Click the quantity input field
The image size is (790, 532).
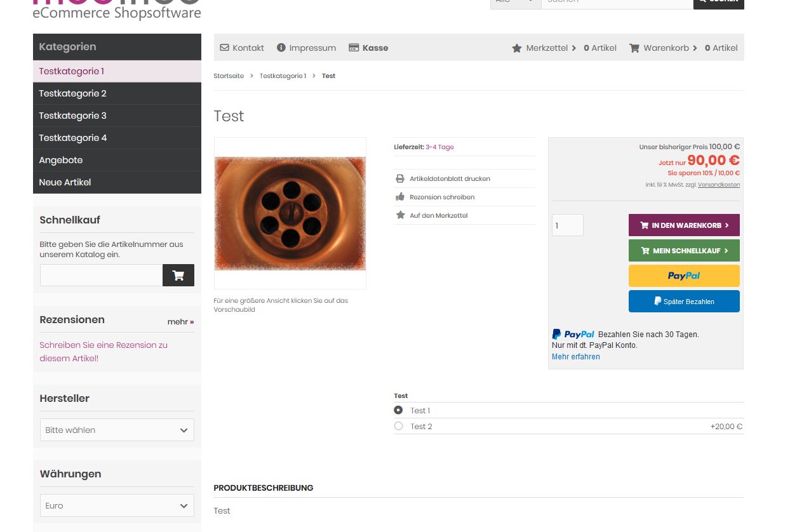(x=567, y=225)
